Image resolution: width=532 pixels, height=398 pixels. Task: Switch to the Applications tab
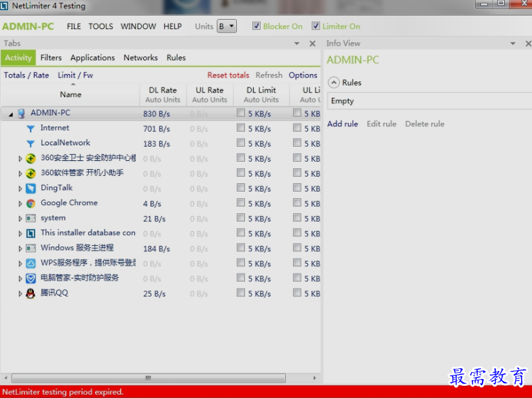(92, 58)
